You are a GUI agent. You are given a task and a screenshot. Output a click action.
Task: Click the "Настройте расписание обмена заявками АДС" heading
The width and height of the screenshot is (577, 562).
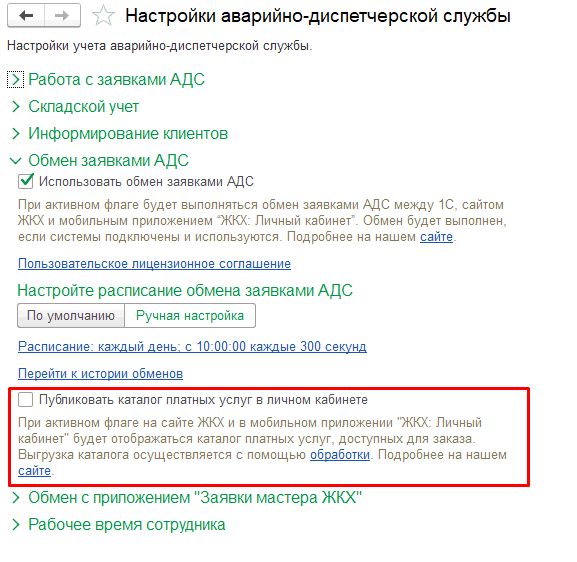pyautogui.click(x=185, y=291)
